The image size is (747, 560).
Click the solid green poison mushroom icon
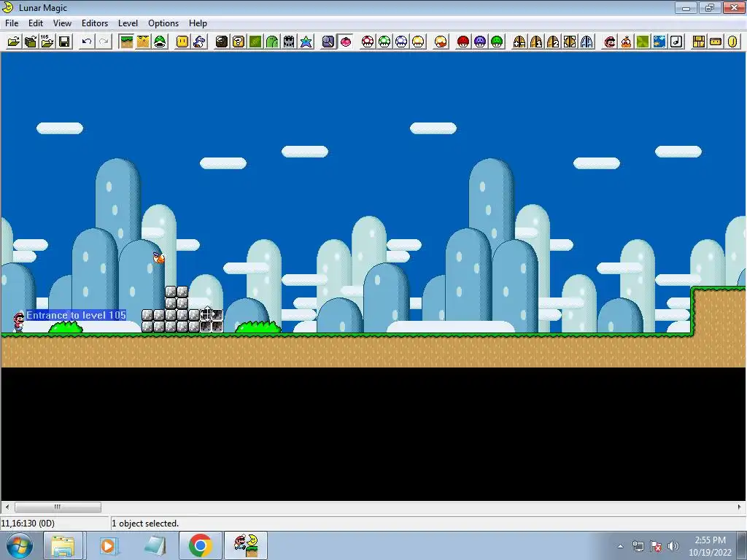pos(497,42)
